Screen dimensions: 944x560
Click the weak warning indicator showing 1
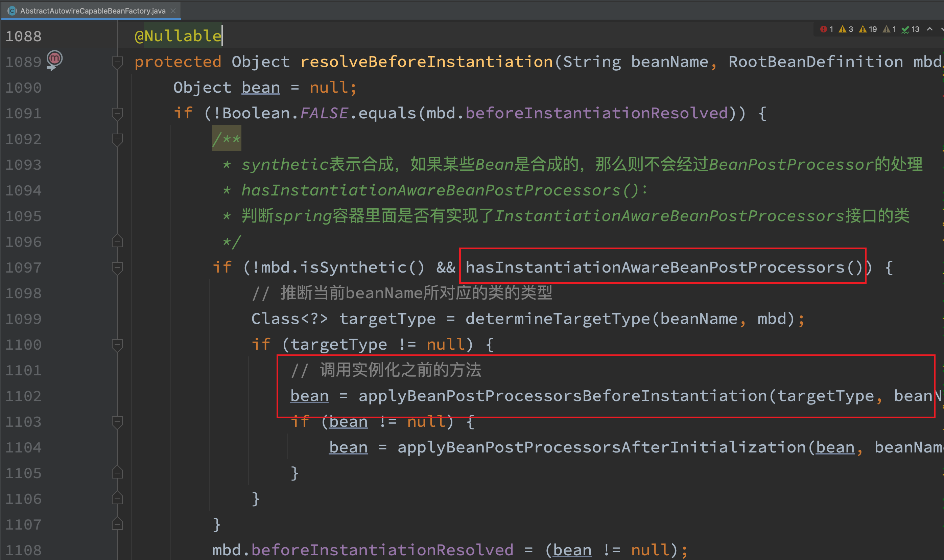pyautogui.click(x=890, y=29)
